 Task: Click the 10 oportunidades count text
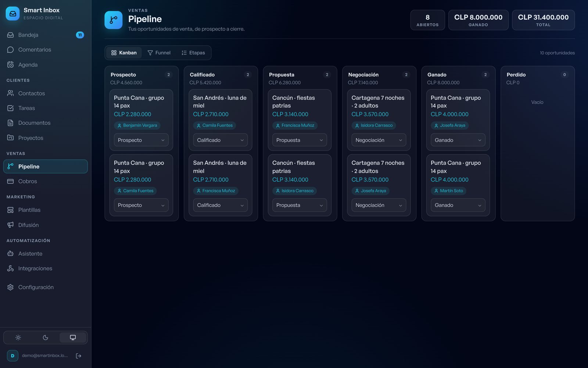tap(557, 53)
